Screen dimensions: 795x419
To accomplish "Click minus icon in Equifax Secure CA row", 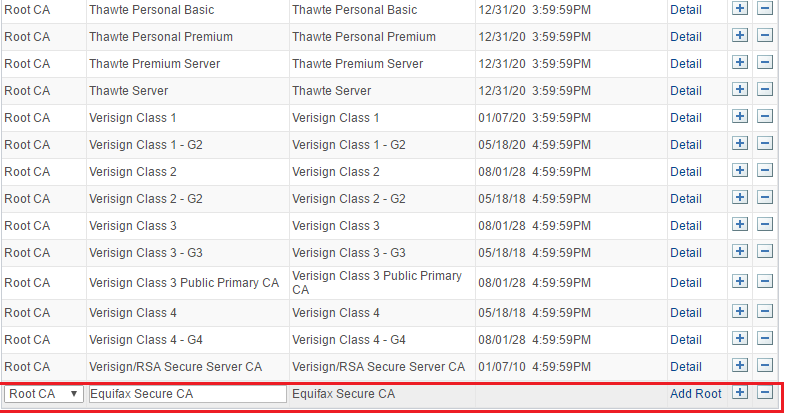I will [765, 393].
